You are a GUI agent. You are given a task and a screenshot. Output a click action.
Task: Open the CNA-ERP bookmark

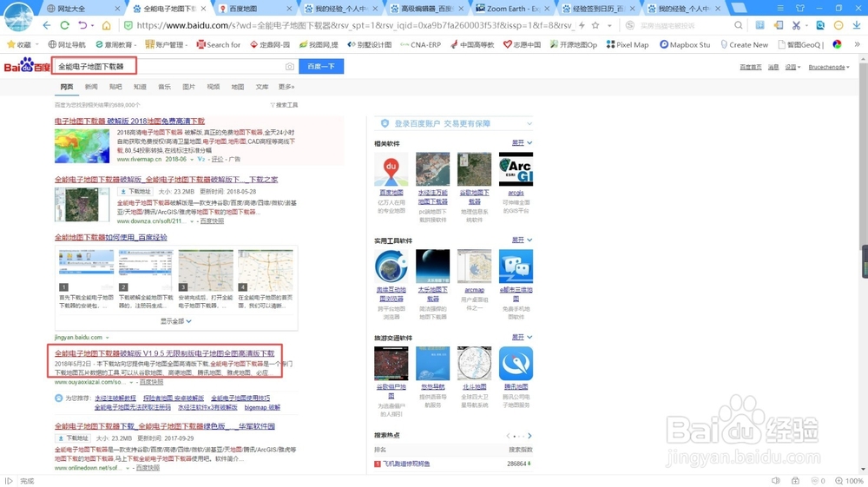point(420,44)
